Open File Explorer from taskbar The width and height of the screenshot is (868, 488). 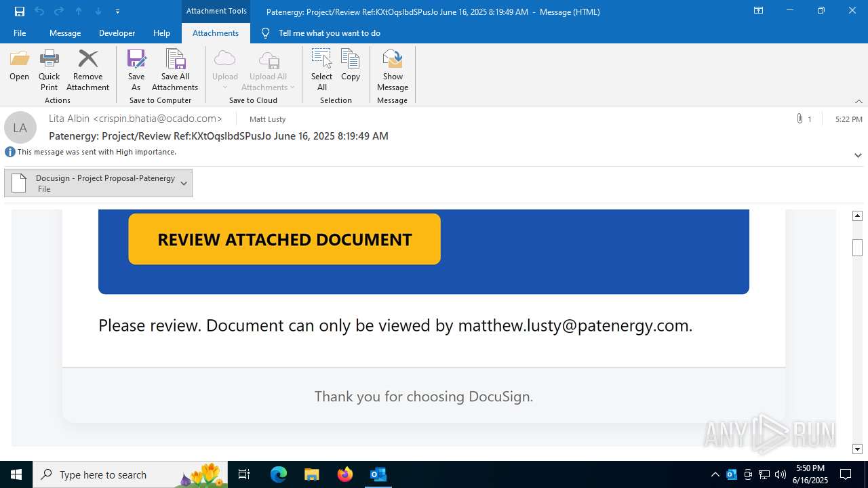pyautogui.click(x=312, y=474)
